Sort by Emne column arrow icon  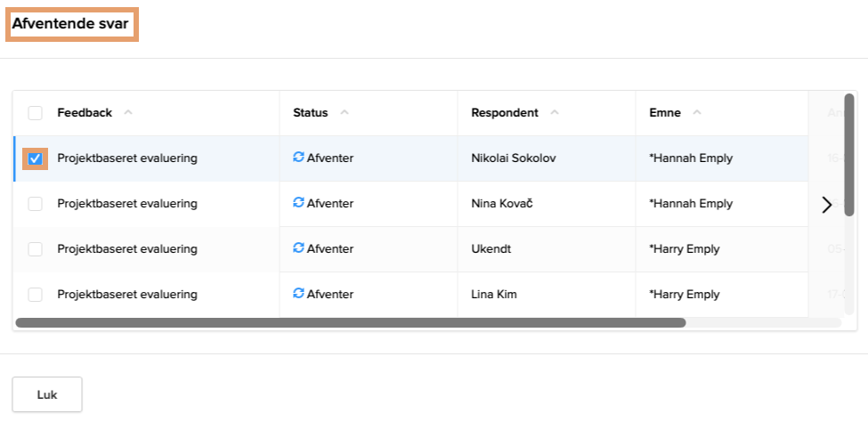point(697,112)
